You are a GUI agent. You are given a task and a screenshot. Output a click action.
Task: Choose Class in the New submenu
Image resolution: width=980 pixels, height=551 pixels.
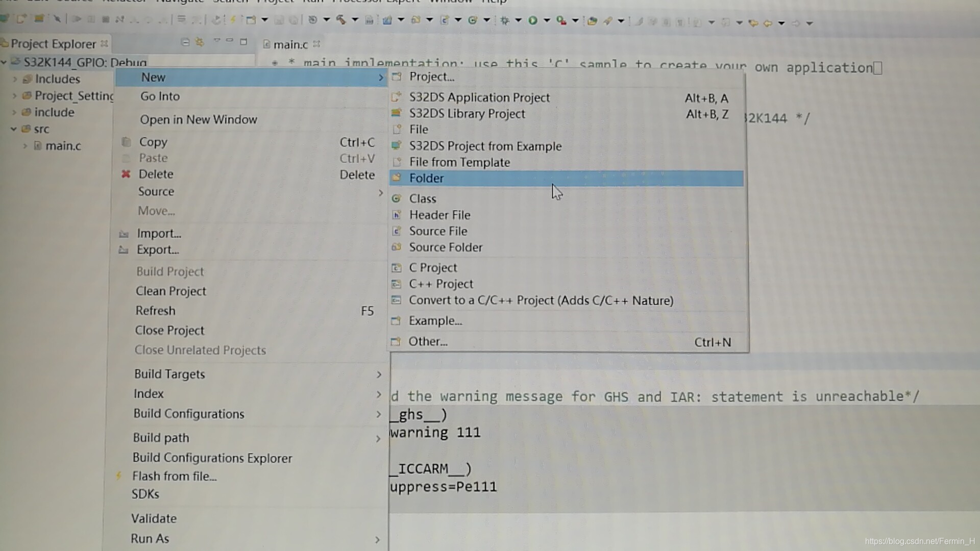(x=566, y=198)
